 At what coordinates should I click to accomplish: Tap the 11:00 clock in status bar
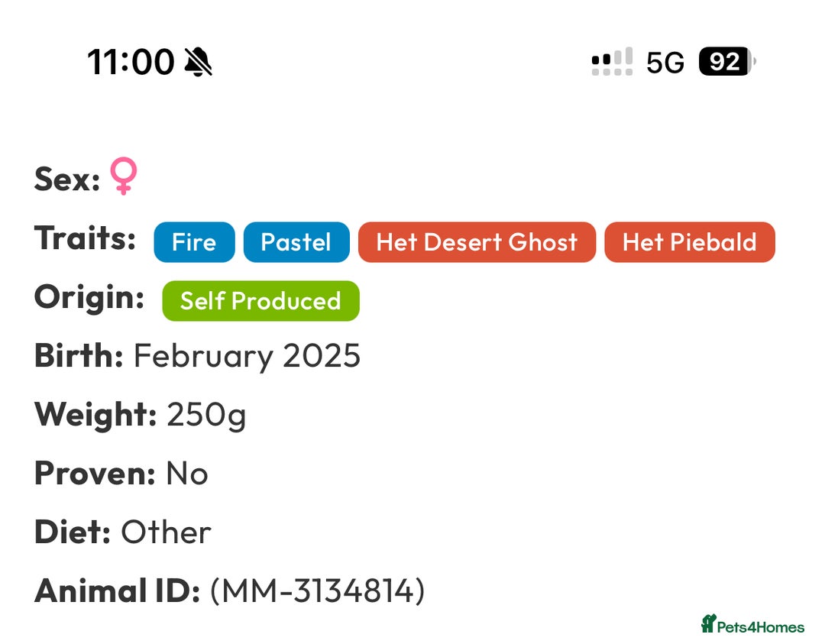tap(131, 62)
